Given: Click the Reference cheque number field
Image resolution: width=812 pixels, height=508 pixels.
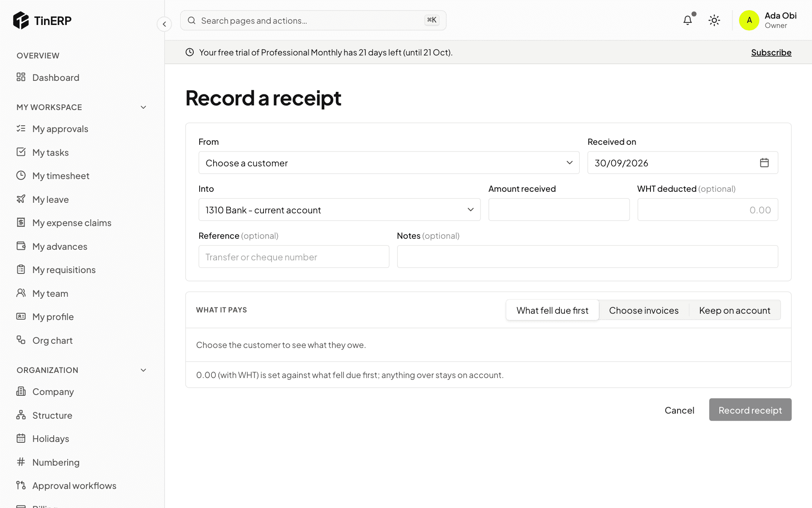Looking at the screenshot, I should 294,257.
